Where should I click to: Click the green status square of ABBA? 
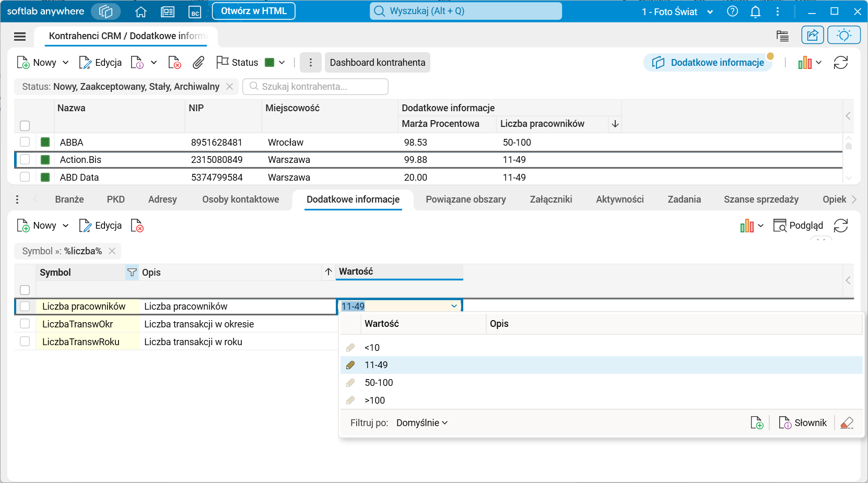[x=45, y=142]
